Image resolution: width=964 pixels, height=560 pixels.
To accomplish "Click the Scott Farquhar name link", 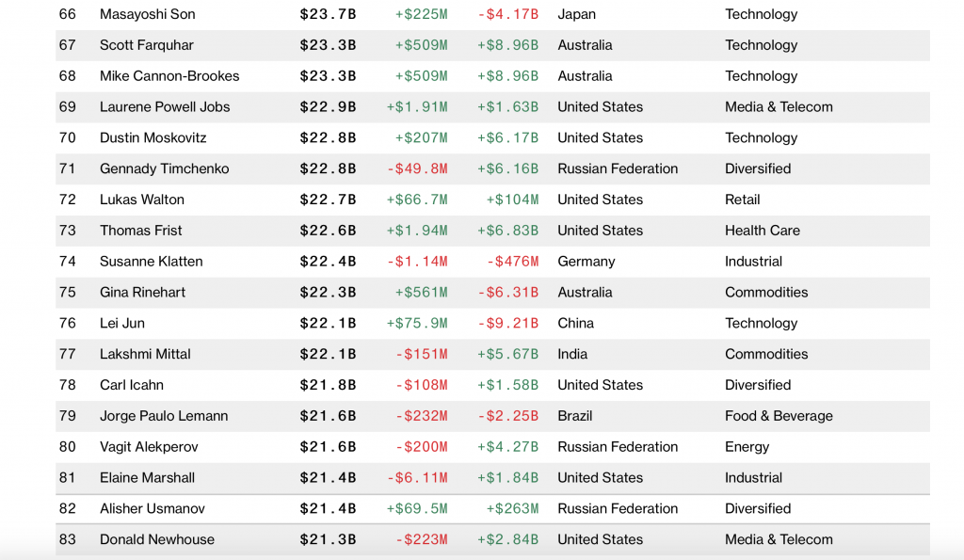I will pos(147,45).
